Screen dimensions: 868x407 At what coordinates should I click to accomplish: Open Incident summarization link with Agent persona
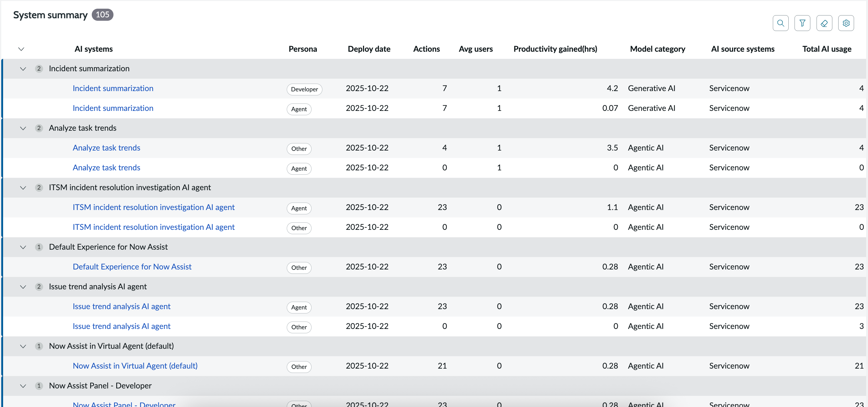tap(113, 108)
